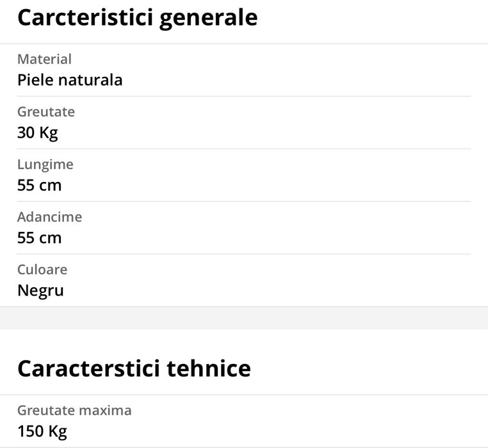Select the "Adancime" field label
Viewport: 488px width, 448px height.
pyautogui.click(x=50, y=217)
